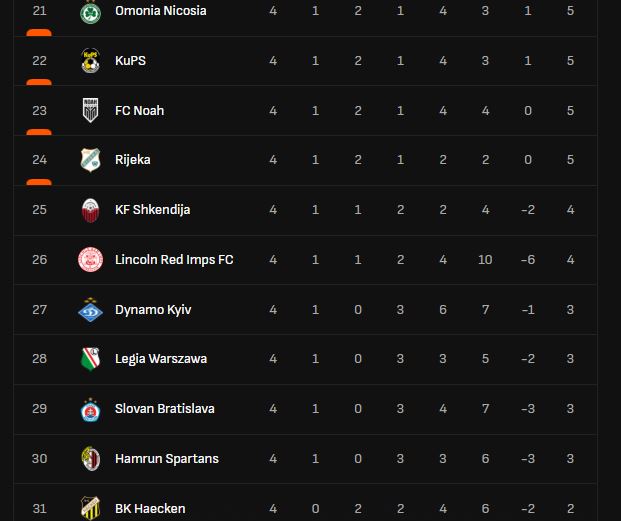Screen dimensions: 621x521
Task: Click rank number 27 in the table
Action: tap(39, 310)
